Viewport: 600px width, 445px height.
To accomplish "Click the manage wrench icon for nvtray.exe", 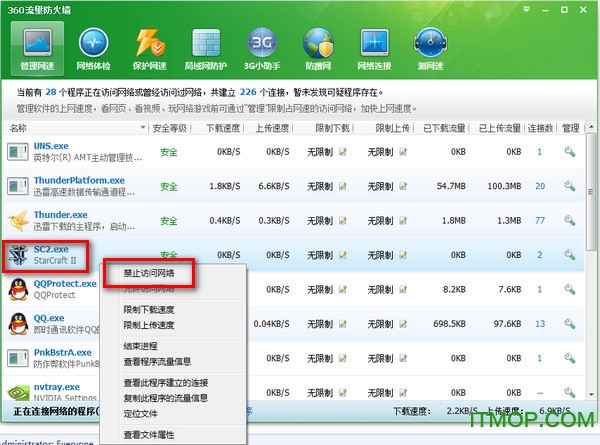I will point(570,392).
